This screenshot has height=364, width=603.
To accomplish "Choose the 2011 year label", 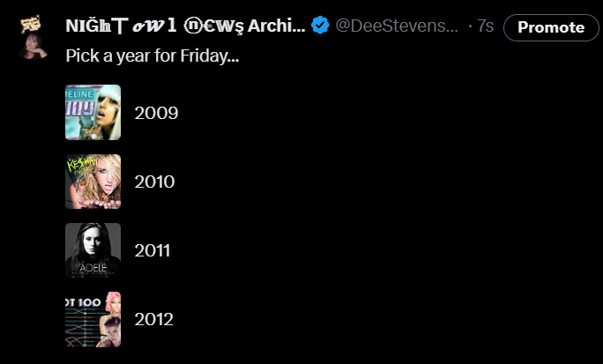I will pyautogui.click(x=153, y=250).
